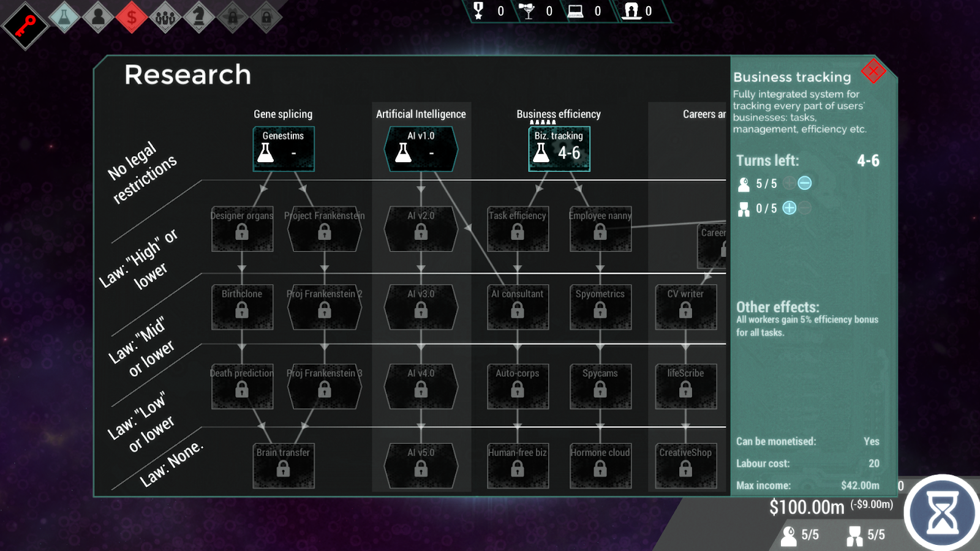Click the locked spy-hat tab icon
The width and height of the screenshot is (980, 551).
(233, 17)
